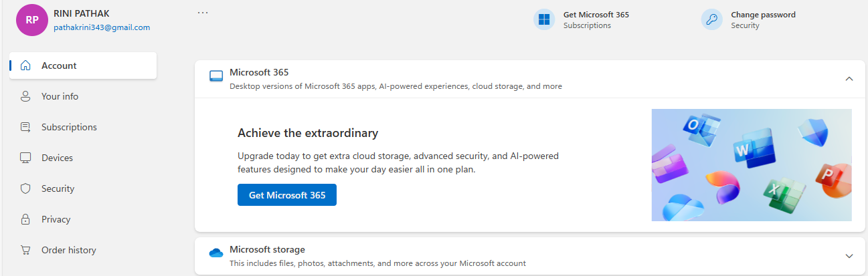The image size is (868, 276).
Task: Click the Devices monitor icon
Action: coord(26,158)
